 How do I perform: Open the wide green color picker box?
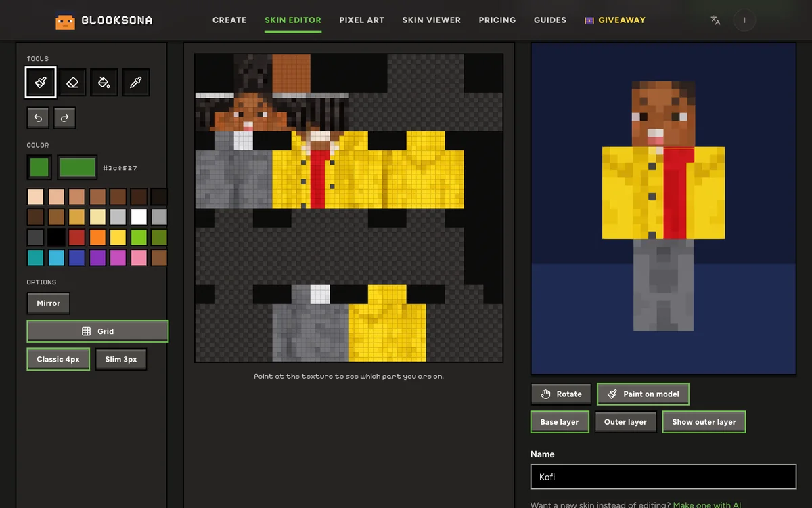(x=77, y=167)
